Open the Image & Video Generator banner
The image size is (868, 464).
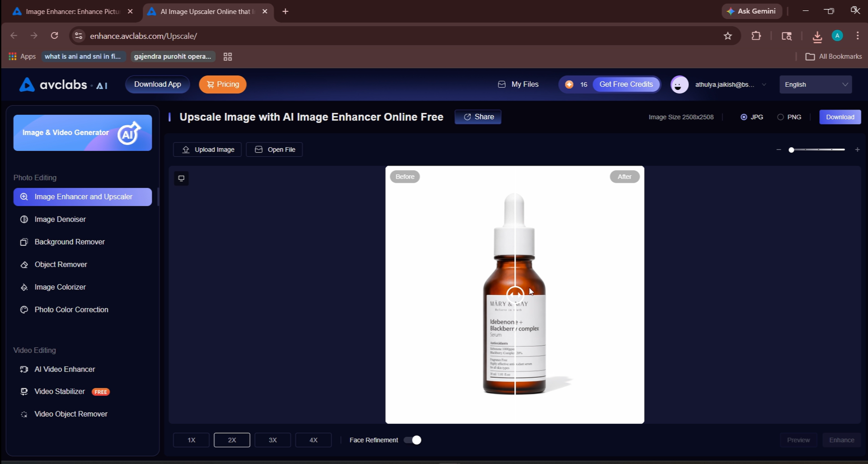click(x=83, y=133)
